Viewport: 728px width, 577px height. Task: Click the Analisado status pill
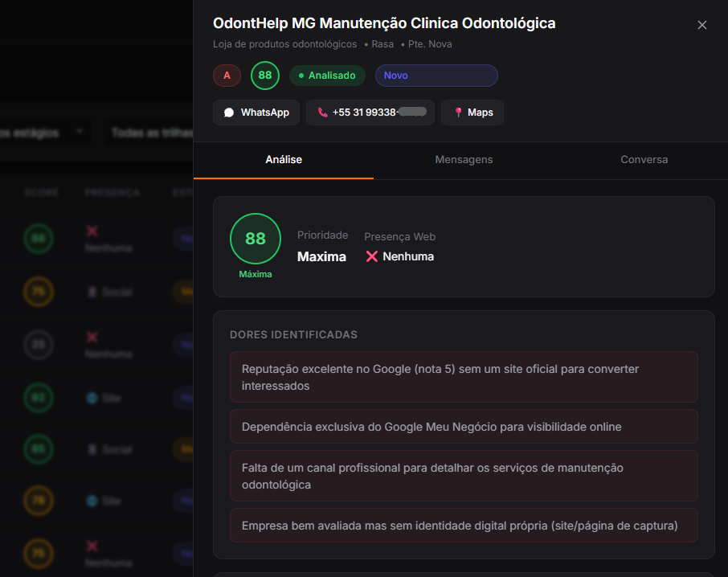pos(327,76)
